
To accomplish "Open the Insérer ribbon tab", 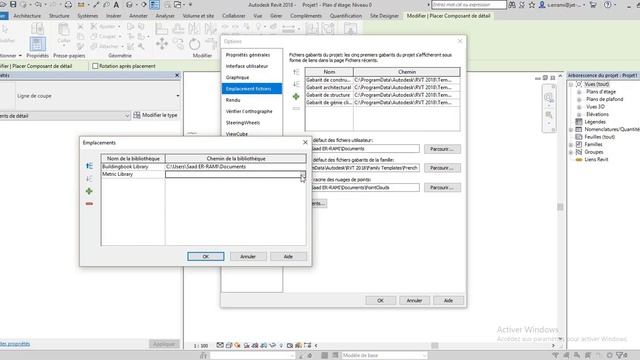I will [113, 16].
